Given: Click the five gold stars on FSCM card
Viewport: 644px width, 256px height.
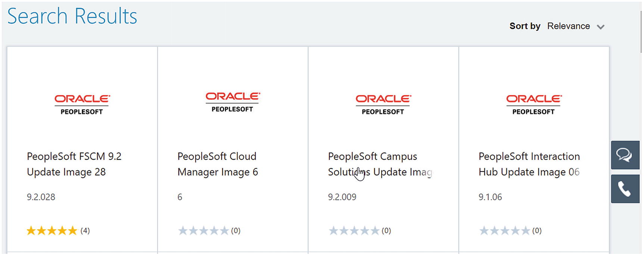Looking at the screenshot, I should [52, 231].
